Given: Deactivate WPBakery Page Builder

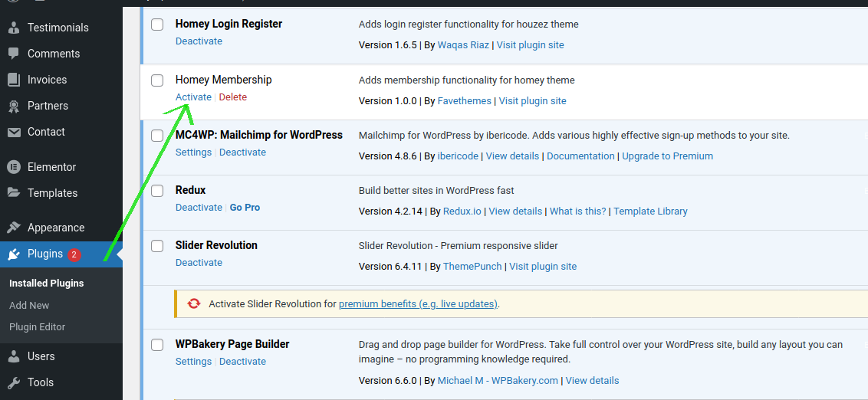Looking at the screenshot, I should [x=242, y=362].
